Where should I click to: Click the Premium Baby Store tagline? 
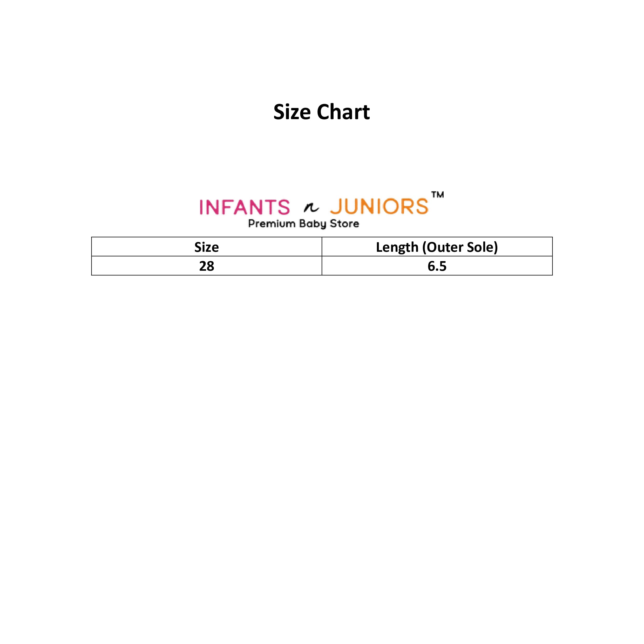click(x=304, y=224)
